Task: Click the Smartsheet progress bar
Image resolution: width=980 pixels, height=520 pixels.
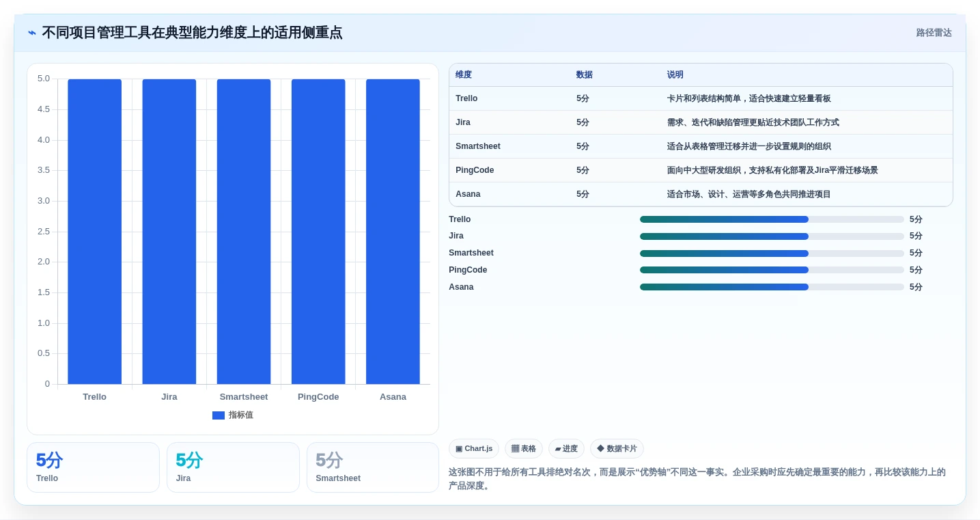Action: [x=772, y=254]
